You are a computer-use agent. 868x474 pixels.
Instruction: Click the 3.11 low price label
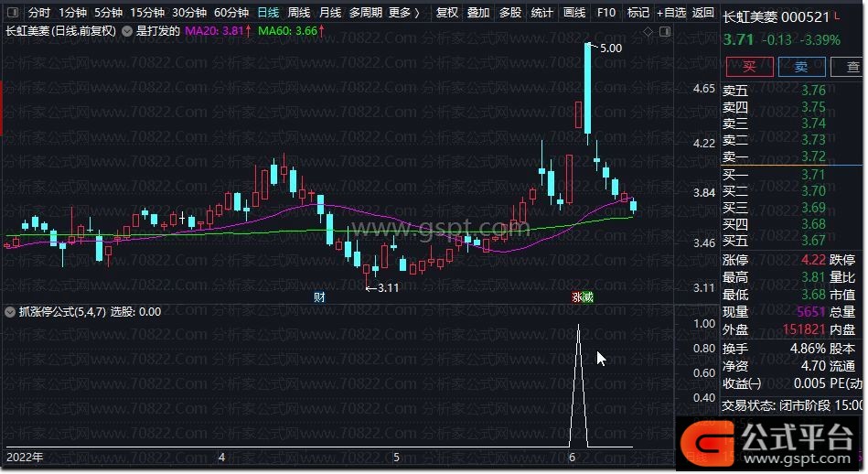[388, 288]
